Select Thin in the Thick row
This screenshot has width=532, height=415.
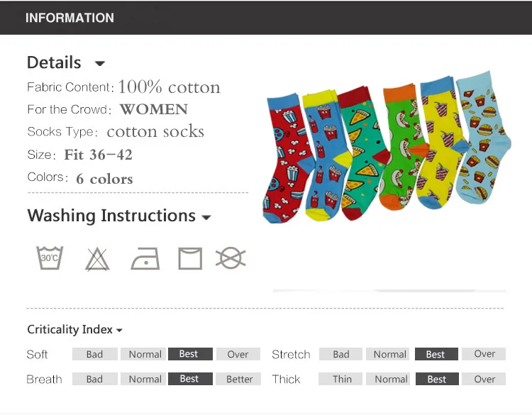tap(340, 379)
